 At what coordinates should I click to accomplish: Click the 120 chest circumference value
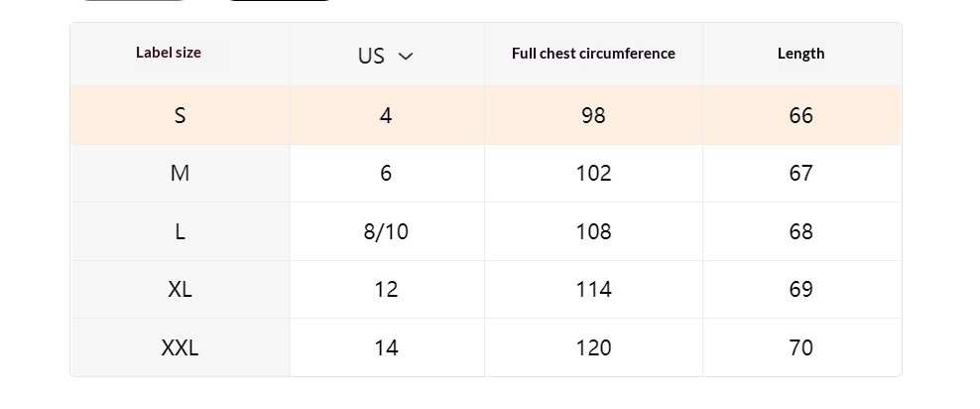[593, 347]
